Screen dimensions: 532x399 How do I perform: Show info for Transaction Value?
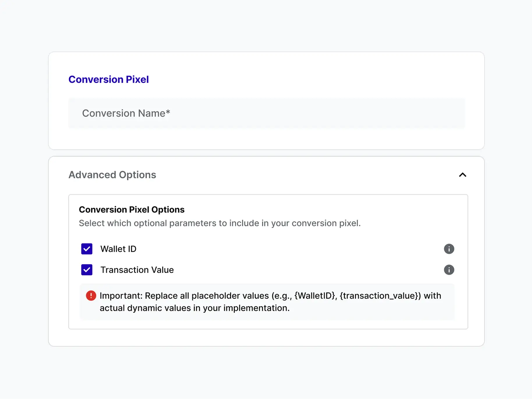click(x=449, y=270)
